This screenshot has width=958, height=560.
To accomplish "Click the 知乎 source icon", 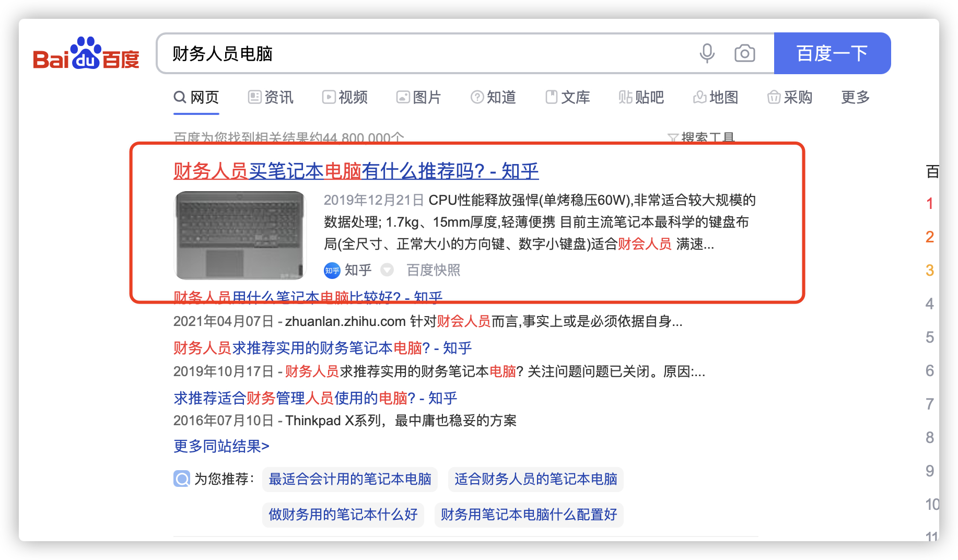I will click(332, 270).
